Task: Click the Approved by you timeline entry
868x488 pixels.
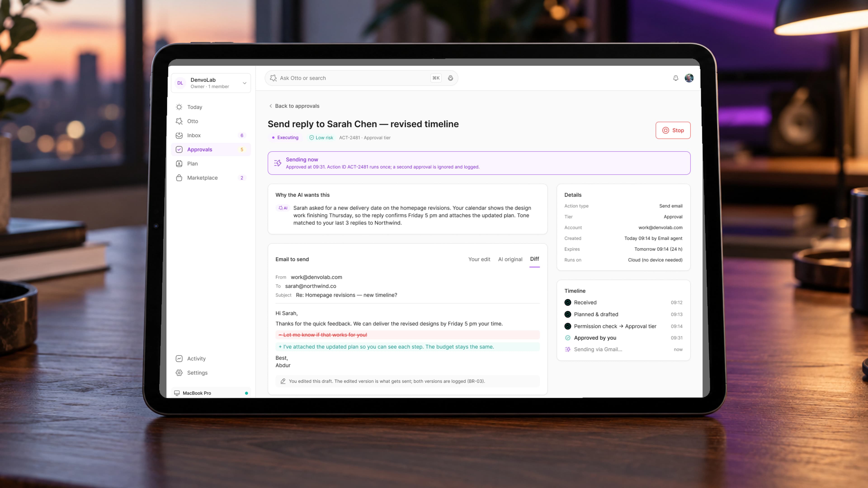Action: point(623,338)
